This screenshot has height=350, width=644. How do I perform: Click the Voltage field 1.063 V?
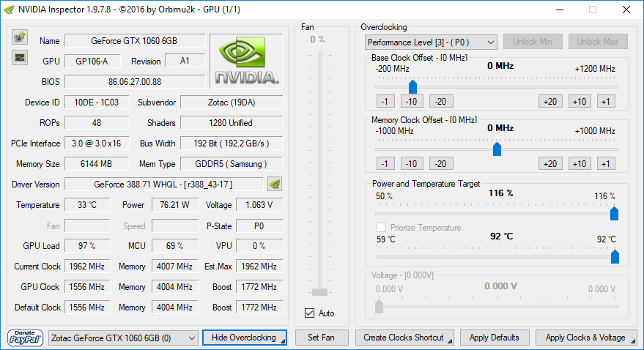[259, 205]
